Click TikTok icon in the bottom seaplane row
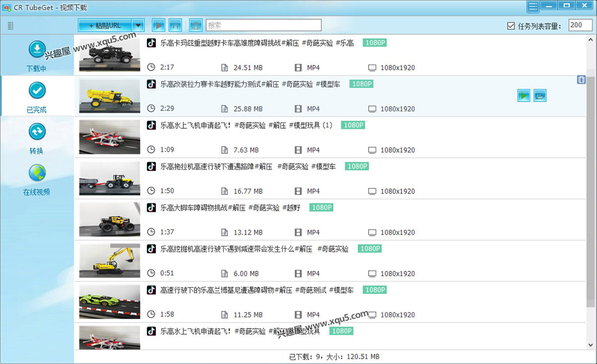597x364 pixels. [151, 331]
